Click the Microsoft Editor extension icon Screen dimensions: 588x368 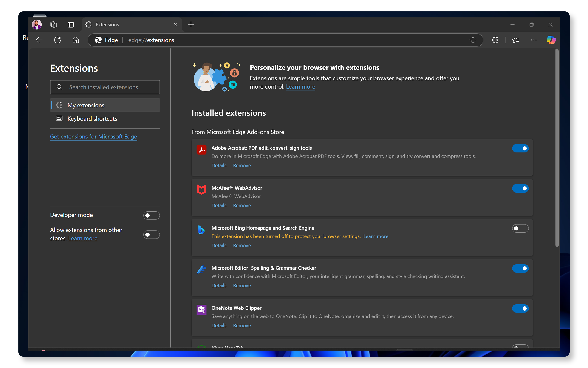201,270
